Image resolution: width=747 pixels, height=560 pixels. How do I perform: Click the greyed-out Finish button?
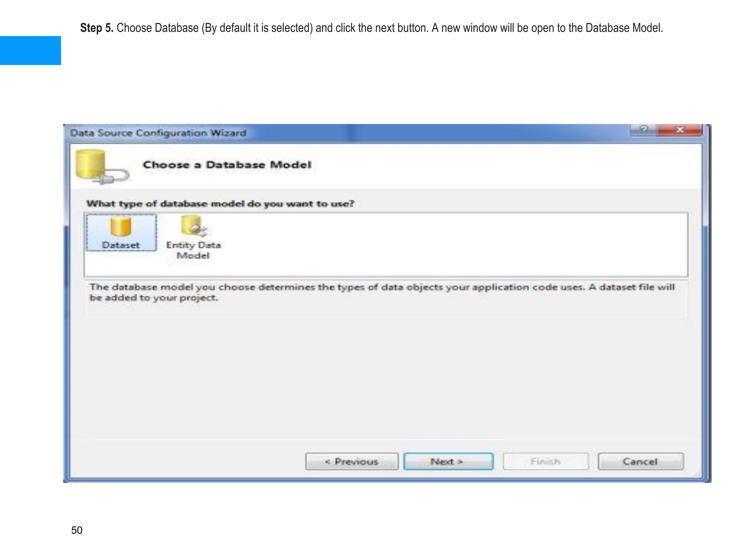pyautogui.click(x=545, y=462)
